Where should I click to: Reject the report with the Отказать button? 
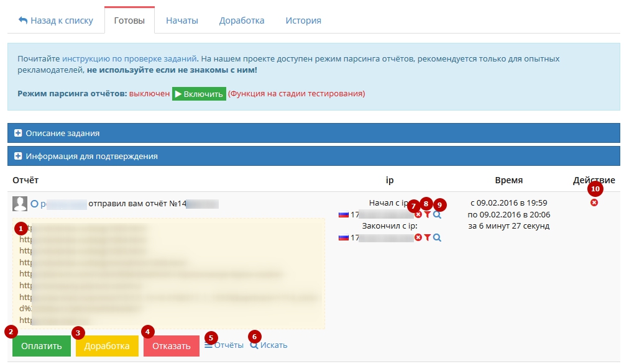(172, 346)
